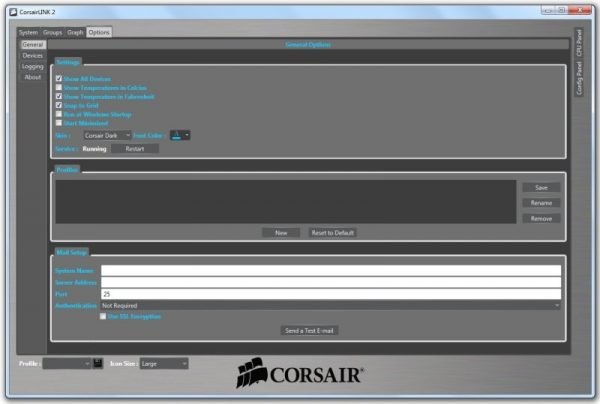Click the Running service status text
This screenshot has height=404, width=600.
coord(95,149)
